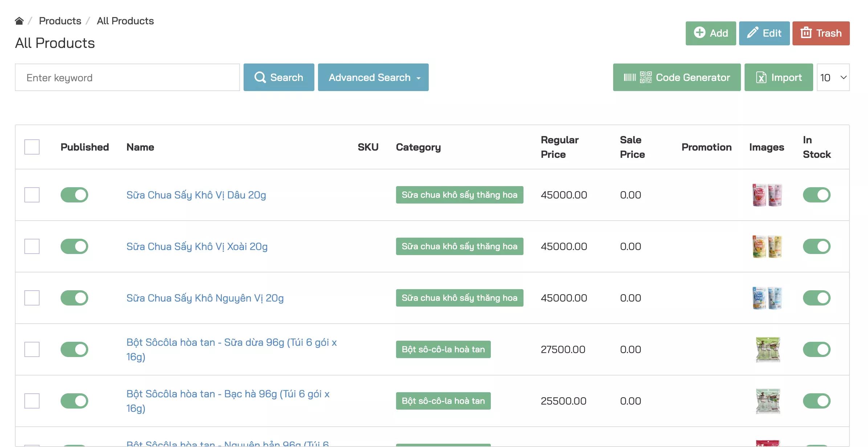
Task: Click the Bột sô-cô-la hoà tan category tag
Action: pos(443,349)
